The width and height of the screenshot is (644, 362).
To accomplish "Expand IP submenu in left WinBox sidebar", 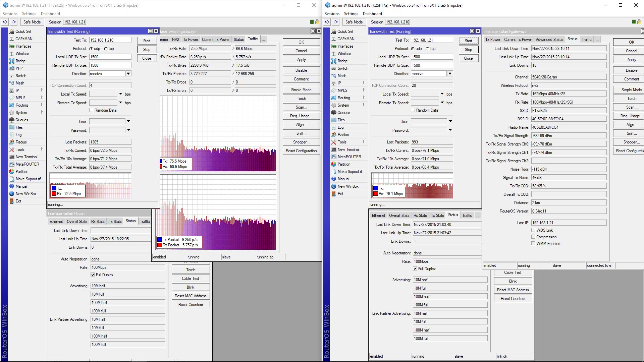I will [42, 90].
